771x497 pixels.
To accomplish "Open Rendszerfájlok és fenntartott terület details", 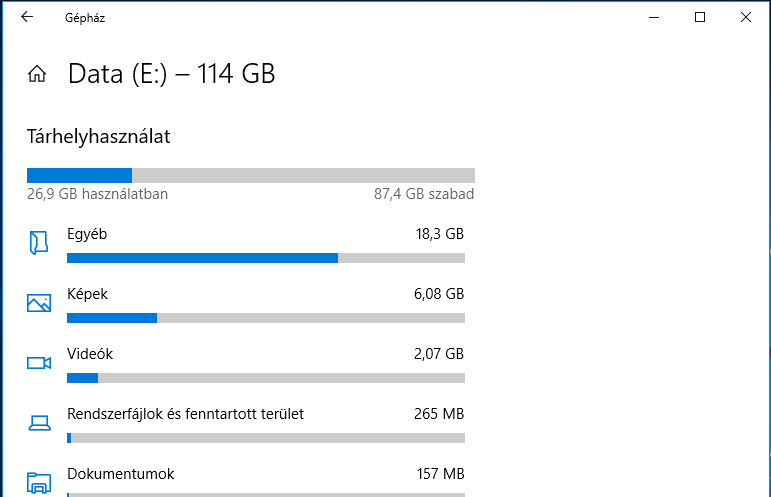I will point(246,425).
